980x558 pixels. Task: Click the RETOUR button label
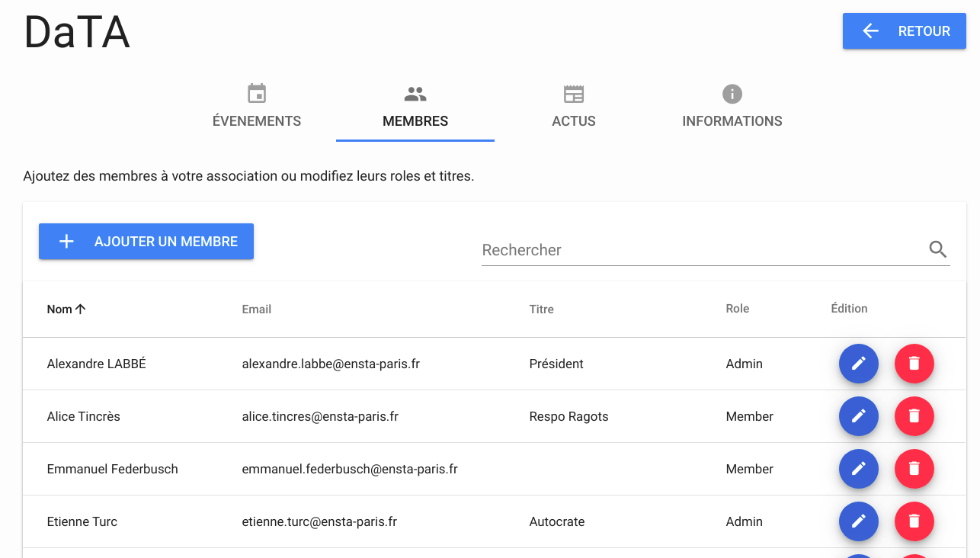[924, 31]
